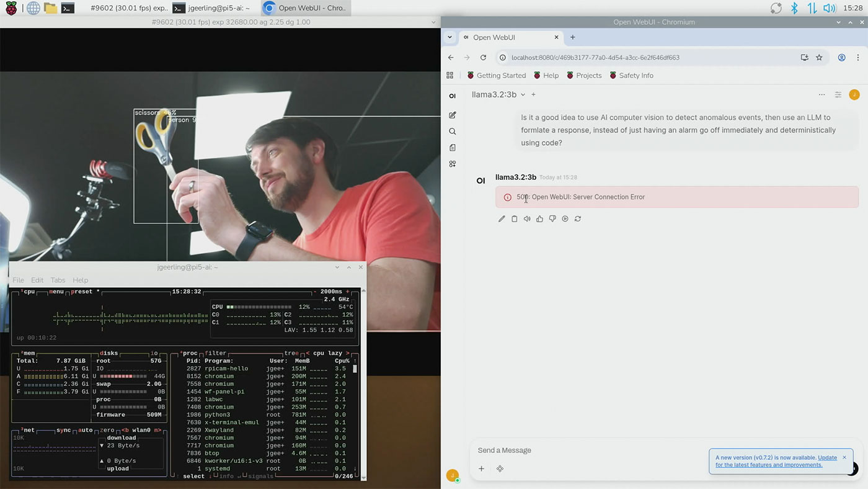Open the chat options ellipsis menu
The width and height of the screenshot is (868, 489).
(821, 95)
